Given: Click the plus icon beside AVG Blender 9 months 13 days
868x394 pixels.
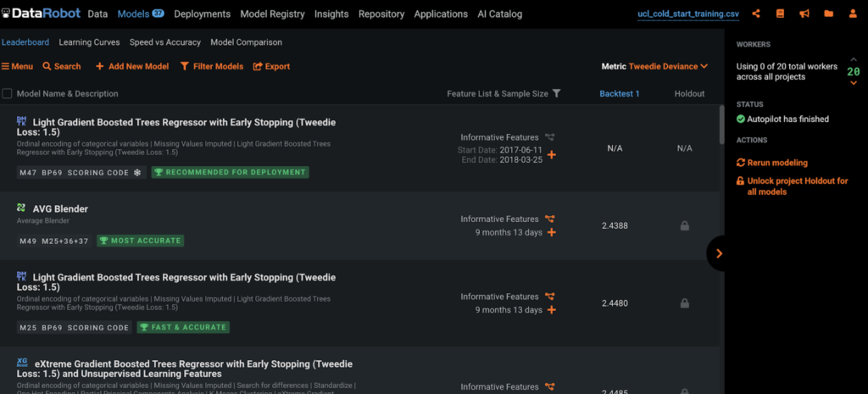Looking at the screenshot, I should [551, 232].
